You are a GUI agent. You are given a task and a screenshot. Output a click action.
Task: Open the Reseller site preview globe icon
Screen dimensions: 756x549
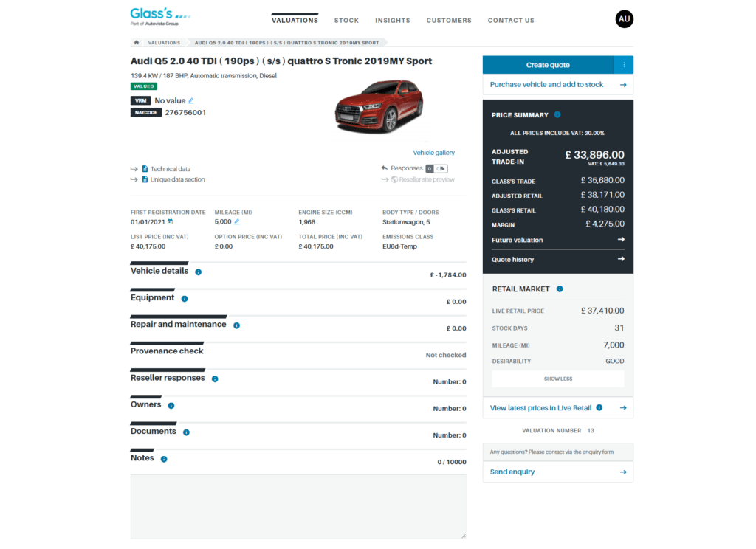393,179
